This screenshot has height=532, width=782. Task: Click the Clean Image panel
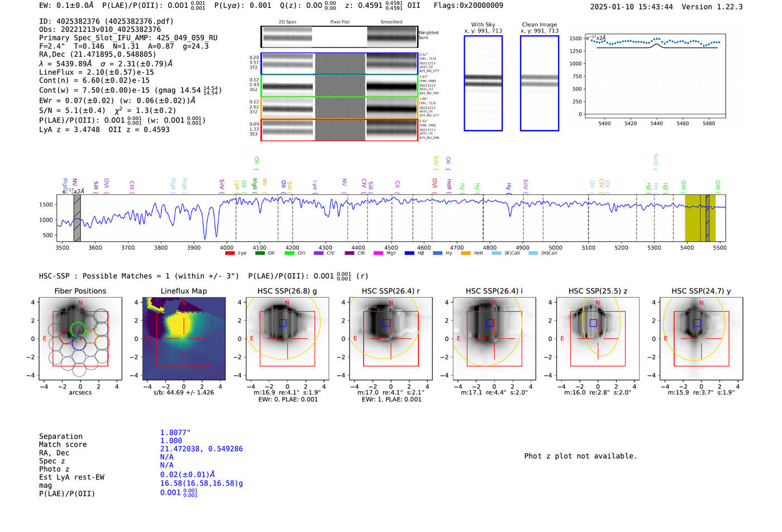point(540,83)
